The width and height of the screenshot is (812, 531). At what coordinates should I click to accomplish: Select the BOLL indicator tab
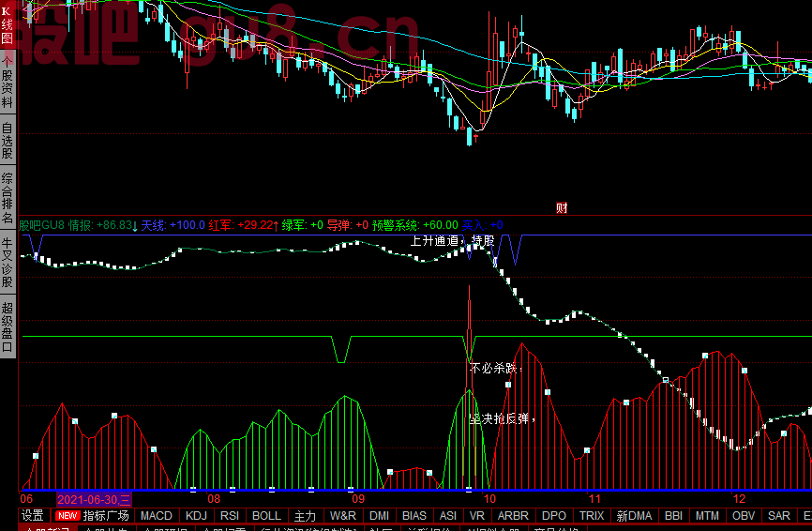(266, 515)
